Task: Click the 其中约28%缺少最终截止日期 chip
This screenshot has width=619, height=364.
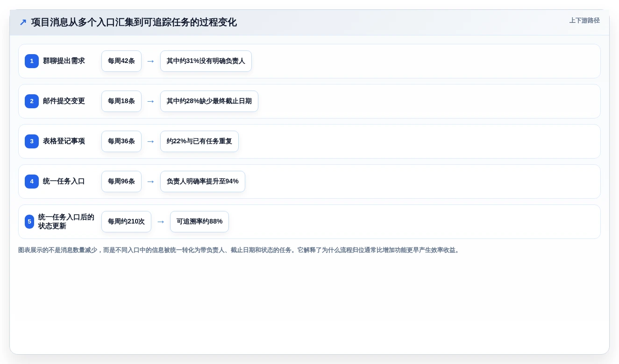Action: 209,101
